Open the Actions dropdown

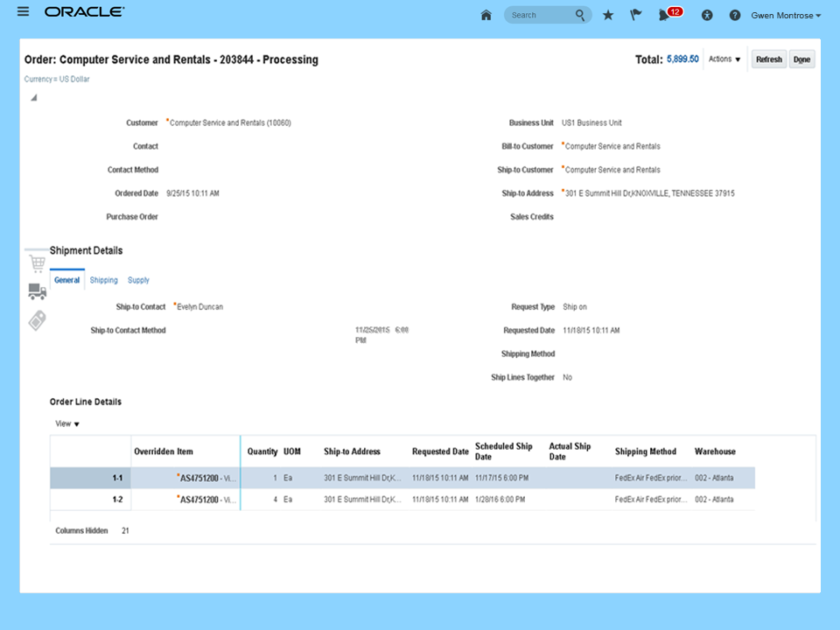tap(724, 59)
